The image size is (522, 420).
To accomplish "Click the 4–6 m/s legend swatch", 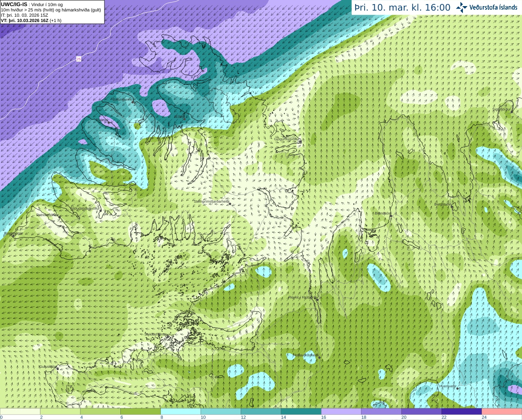I will 100,411.
